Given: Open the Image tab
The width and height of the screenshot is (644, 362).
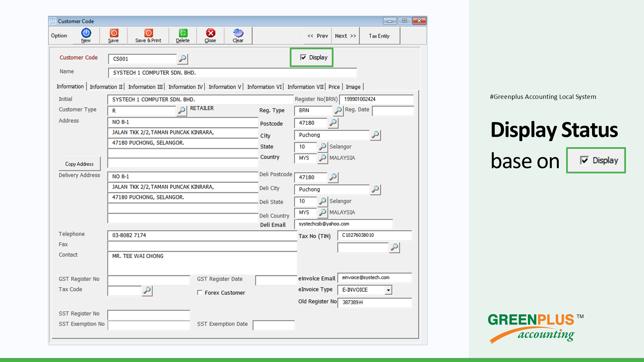Looking at the screenshot, I should click(353, 87).
